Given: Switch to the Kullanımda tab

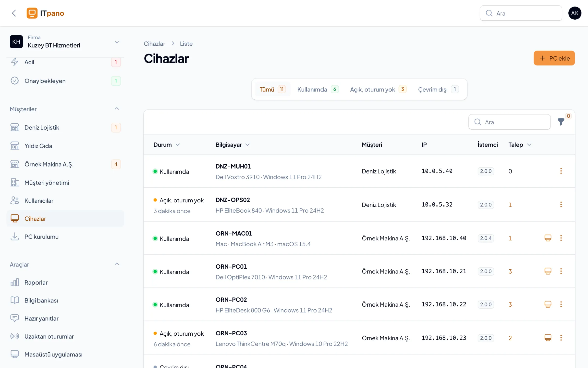Looking at the screenshot, I should [318, 89].
